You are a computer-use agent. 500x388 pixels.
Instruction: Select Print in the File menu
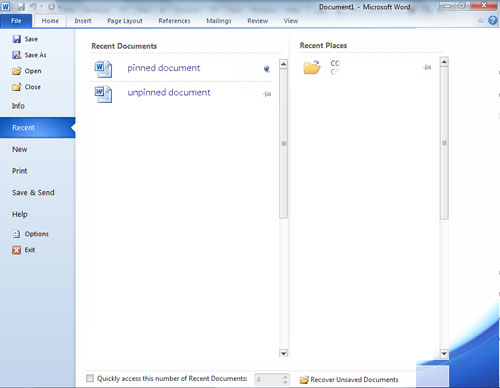pyautogui.click(x=20, y=171)
